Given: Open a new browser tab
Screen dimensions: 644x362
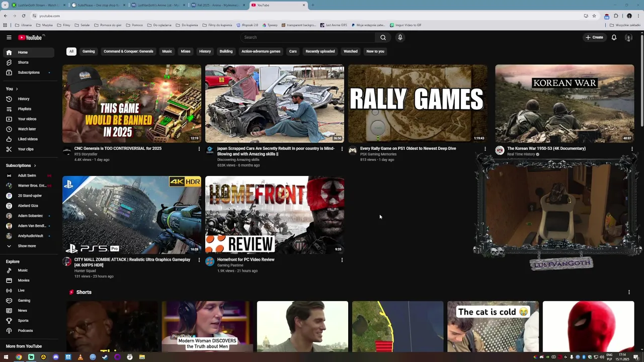Looking at the screenshot, I should [312, 5].
